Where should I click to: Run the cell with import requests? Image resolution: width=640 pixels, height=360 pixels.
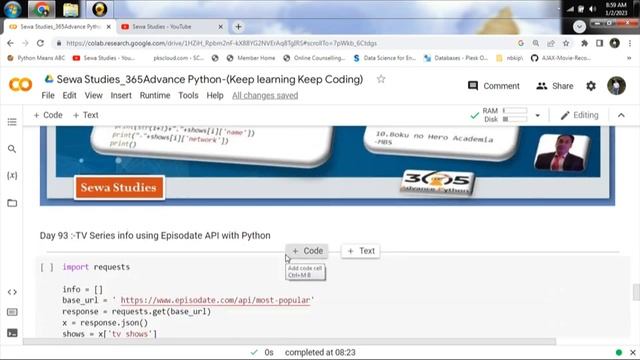[47, 267]
